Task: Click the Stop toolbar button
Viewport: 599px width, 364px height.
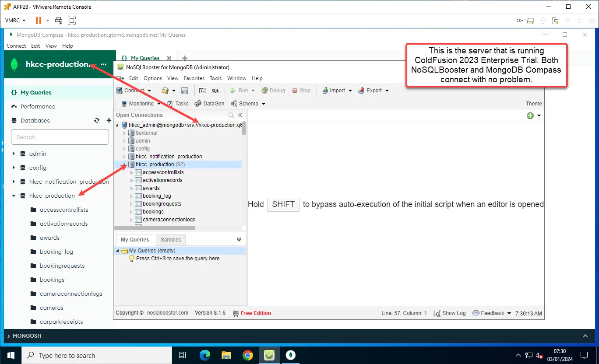Action: point(301,91)
